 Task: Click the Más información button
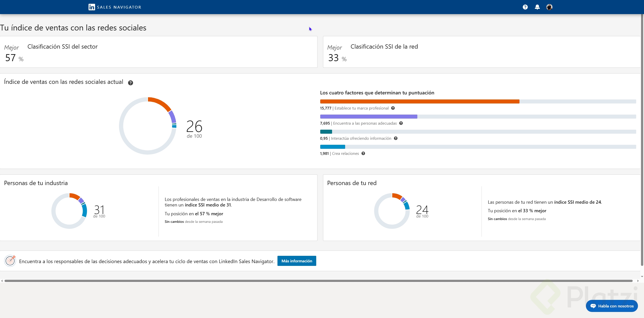click(x=297, y=261)
